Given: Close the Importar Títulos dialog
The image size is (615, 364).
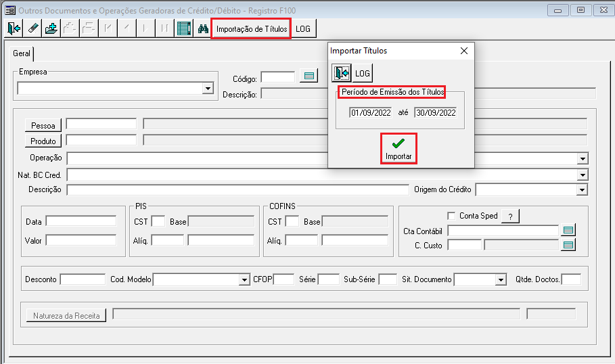Looking at the screenshot, I should 464,51.
